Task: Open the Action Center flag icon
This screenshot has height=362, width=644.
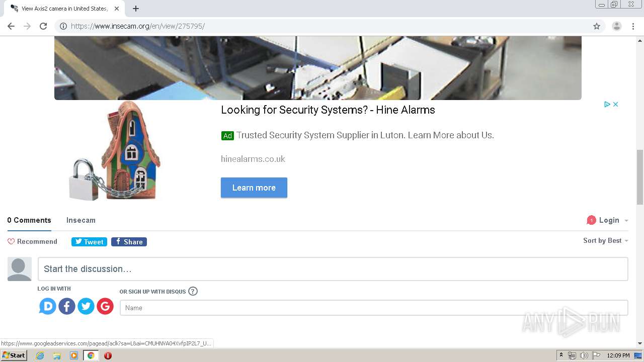Action: [x=596, y=355]
